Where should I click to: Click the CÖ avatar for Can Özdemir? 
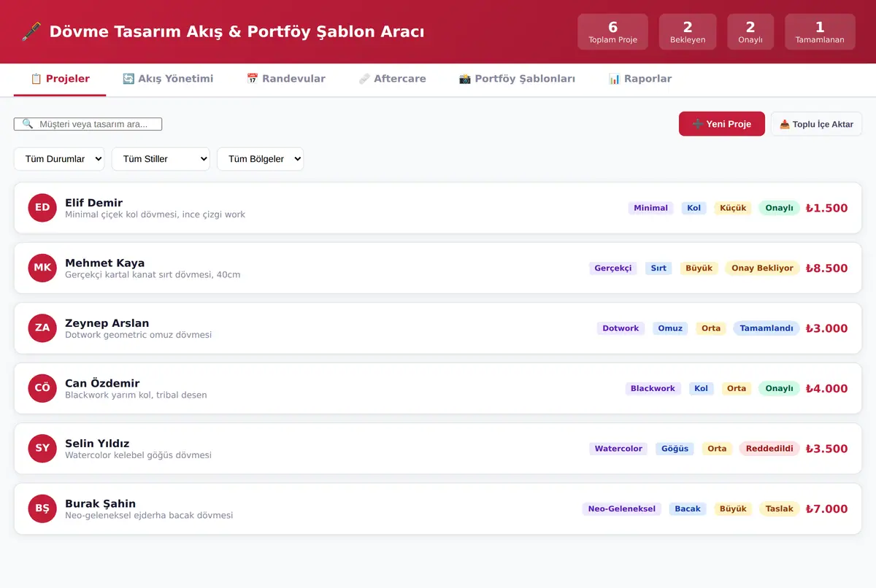tap(42, 388)
